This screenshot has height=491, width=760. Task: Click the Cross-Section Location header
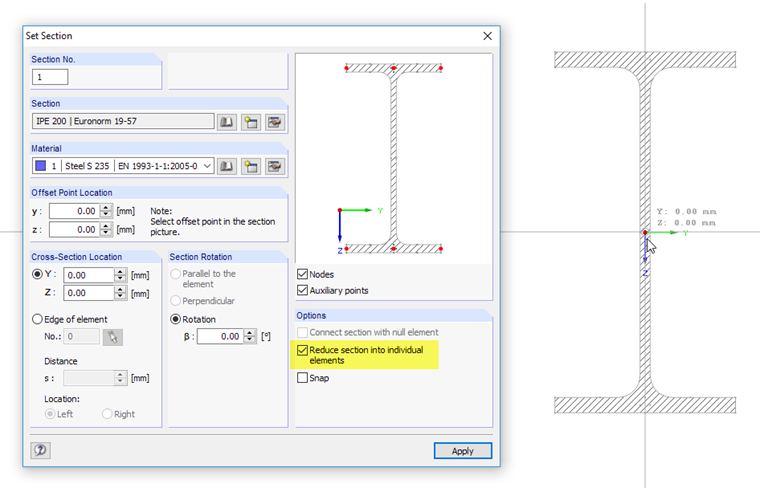point(95,257)
